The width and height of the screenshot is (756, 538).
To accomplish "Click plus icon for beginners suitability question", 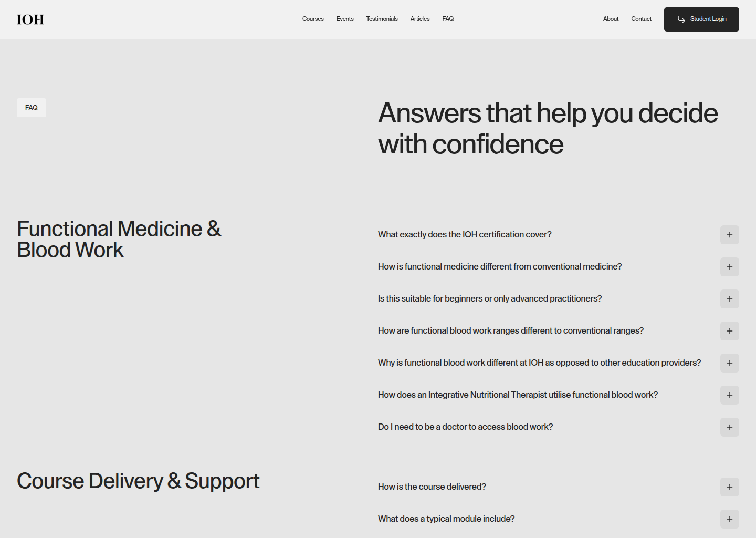I will [729, 299].
